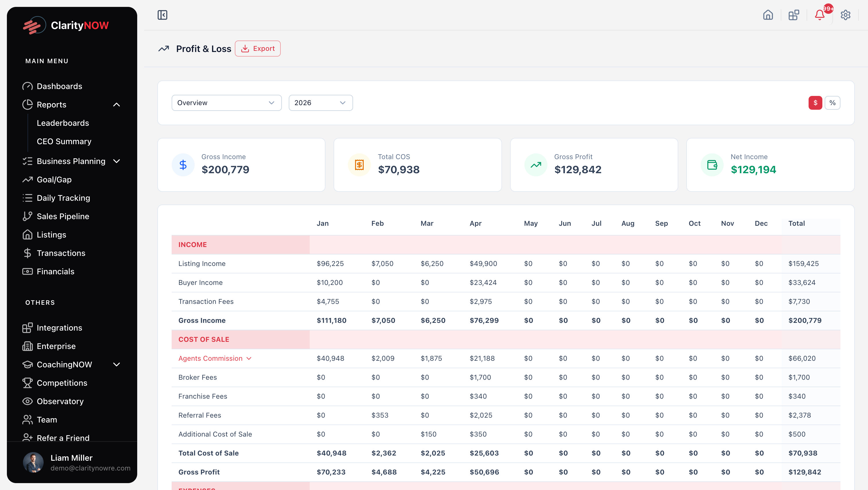Open the Observatory section
868x490 pixels.
tap(60, 401)
